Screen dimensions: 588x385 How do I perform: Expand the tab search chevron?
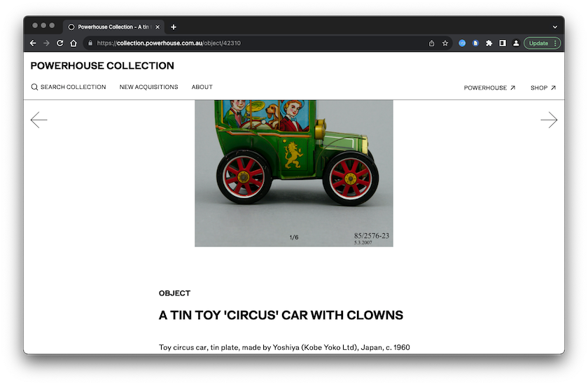coord(555,27)
